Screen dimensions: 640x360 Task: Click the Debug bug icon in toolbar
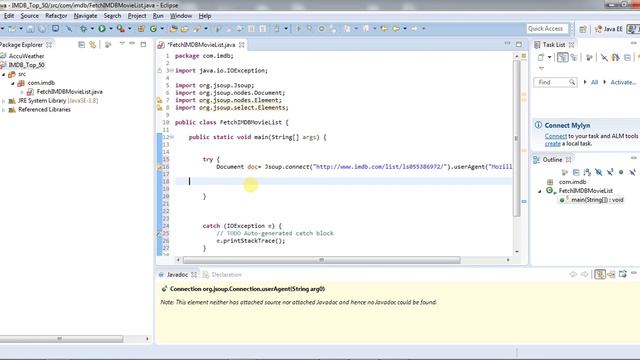(83, 29)
